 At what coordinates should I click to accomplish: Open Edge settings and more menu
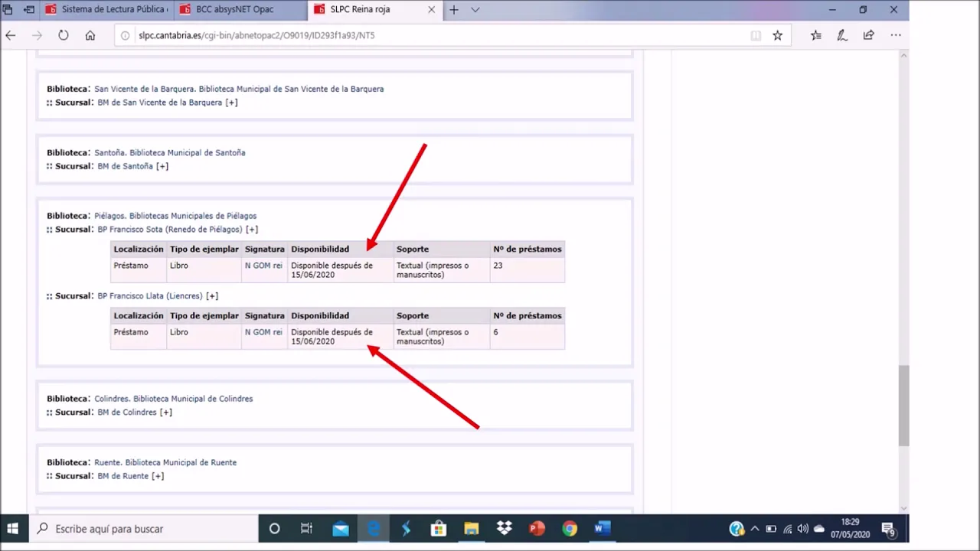895,35
